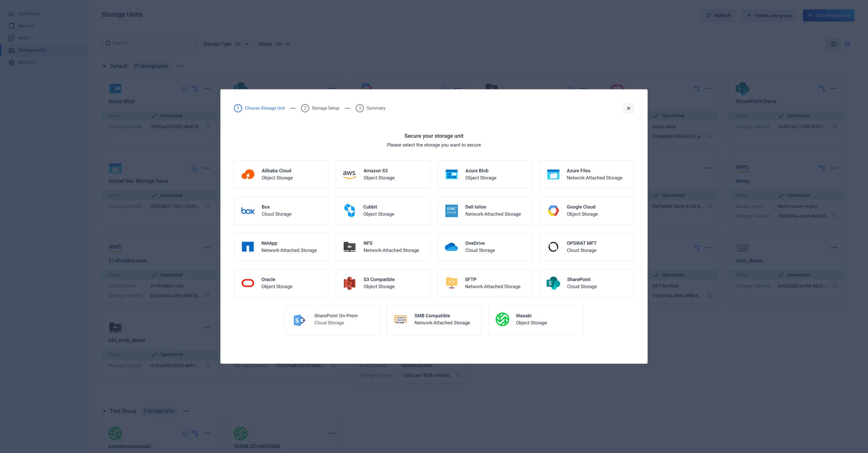The width and height of the screenshot is (868, 453).
Task: Pick the Wasabi storage icon
Action: (x=502, y=319)
